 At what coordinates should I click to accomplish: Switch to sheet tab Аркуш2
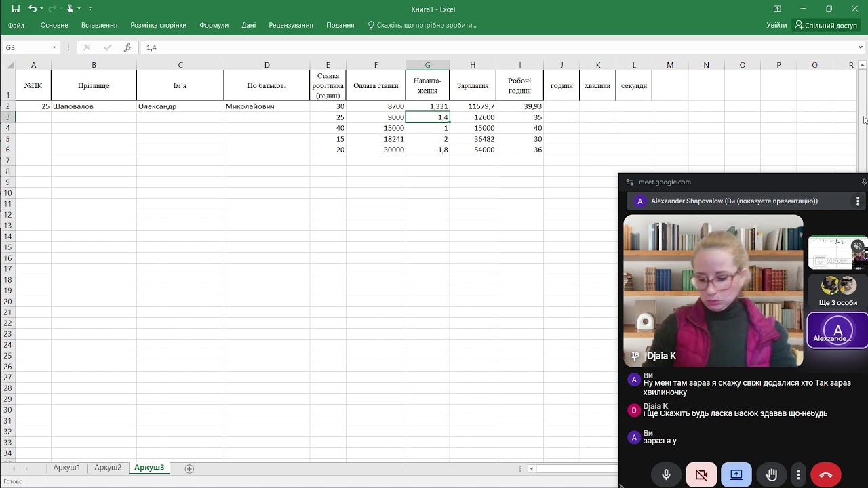tap(108, 468)
